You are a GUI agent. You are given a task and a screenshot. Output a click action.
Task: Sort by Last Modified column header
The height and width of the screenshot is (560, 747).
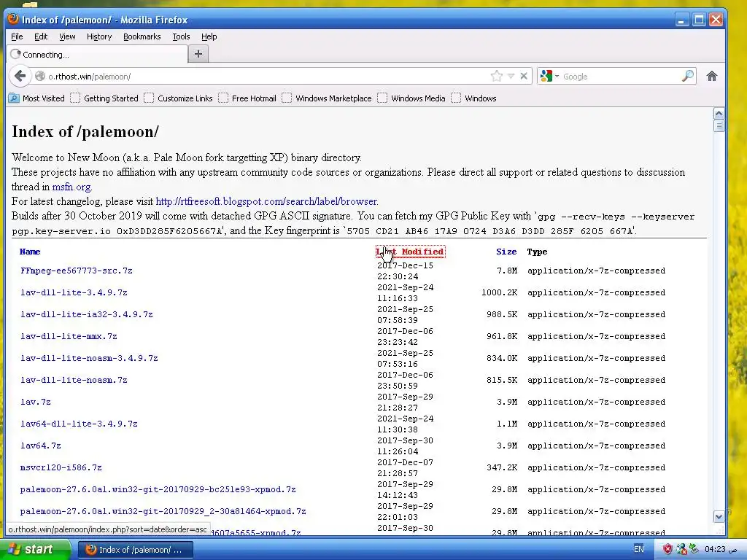click(x=410, y=252)
